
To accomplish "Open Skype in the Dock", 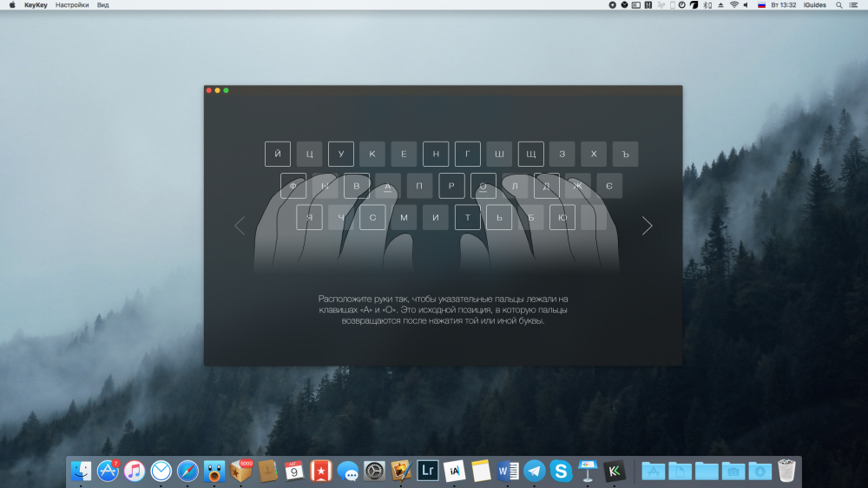I will click(x=561, y=471).
